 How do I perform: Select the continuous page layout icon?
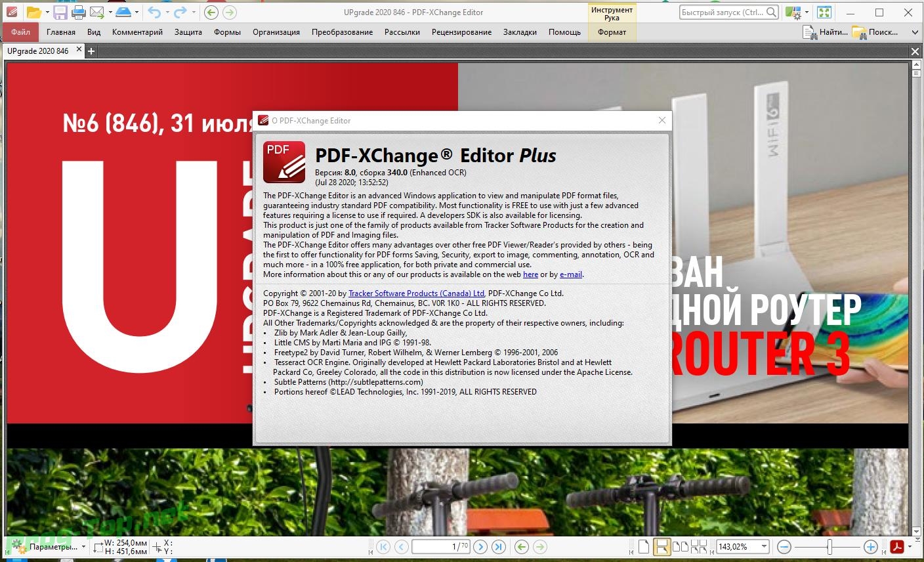[x=661, y=546]
